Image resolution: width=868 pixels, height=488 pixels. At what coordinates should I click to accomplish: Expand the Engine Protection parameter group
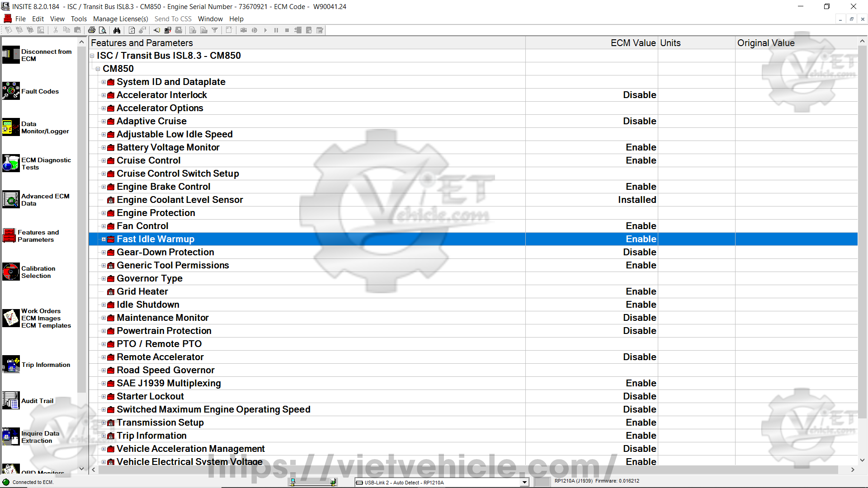coord(104,213)
